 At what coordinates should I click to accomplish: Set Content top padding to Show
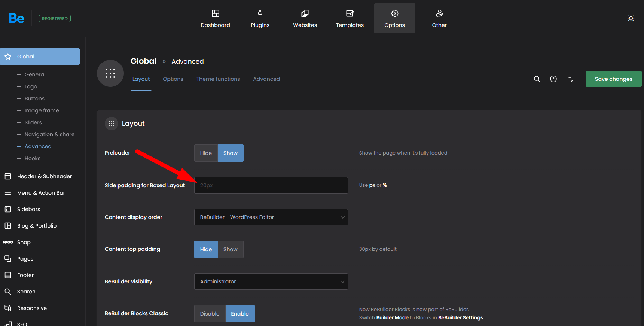pos(230,249)
